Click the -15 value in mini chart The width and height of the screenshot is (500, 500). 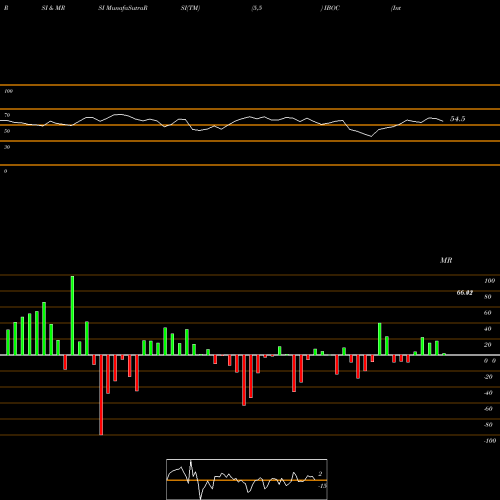(322, 486)
